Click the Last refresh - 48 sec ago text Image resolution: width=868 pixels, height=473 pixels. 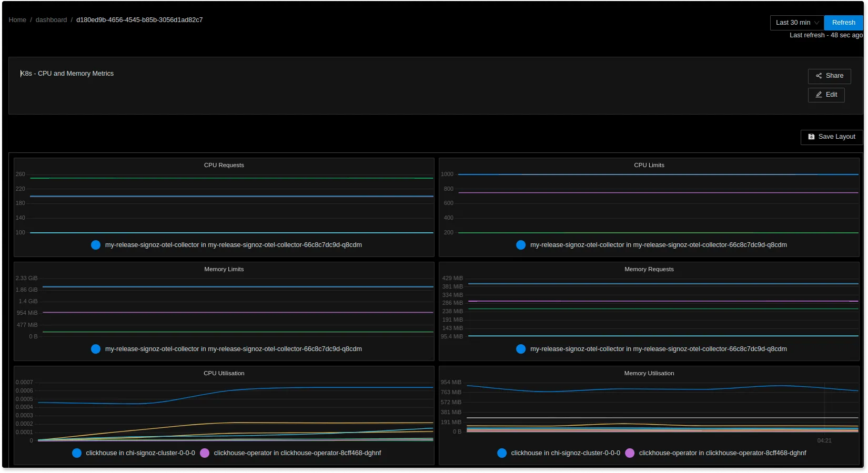826,35
